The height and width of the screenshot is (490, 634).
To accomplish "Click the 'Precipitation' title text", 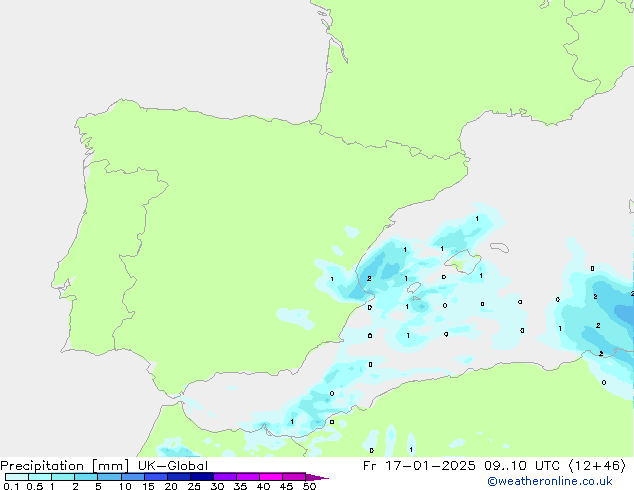I will coord(42,466).
